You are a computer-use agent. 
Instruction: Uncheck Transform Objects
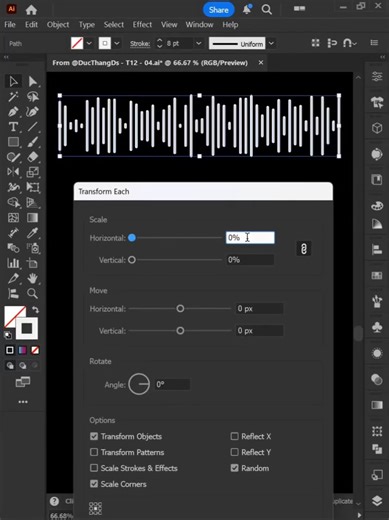94,436
